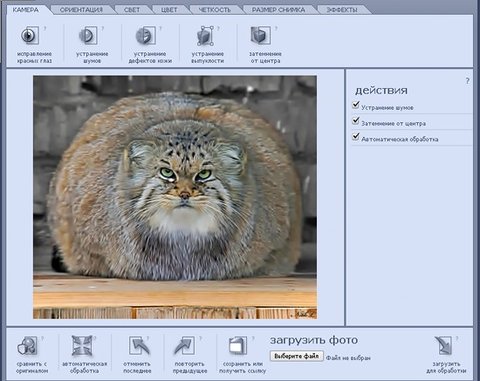Open the СВЕТ tab
The image size is (480, 381).
coord(132,10)
